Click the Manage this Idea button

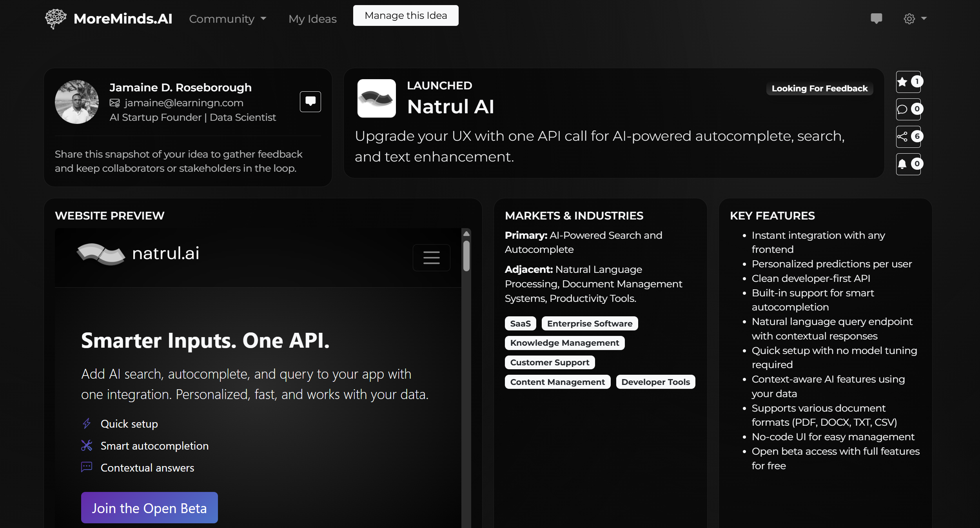(x=406, y=16)
